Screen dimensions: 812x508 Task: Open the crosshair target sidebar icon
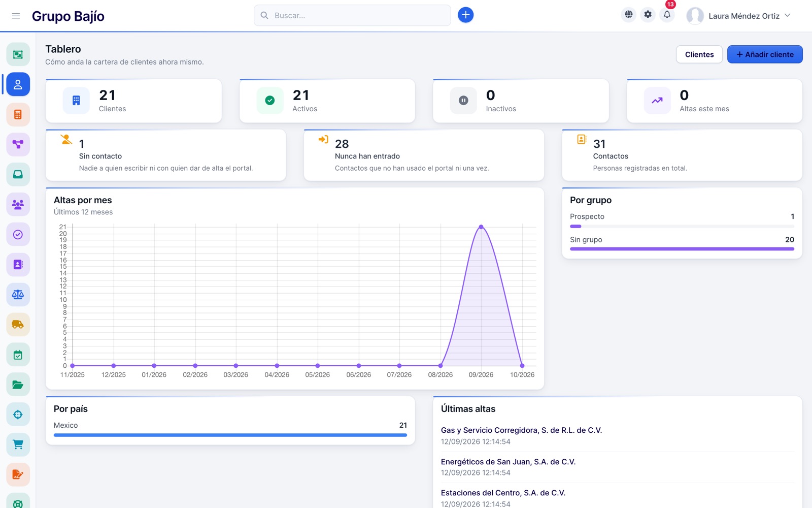pos(18,415)
